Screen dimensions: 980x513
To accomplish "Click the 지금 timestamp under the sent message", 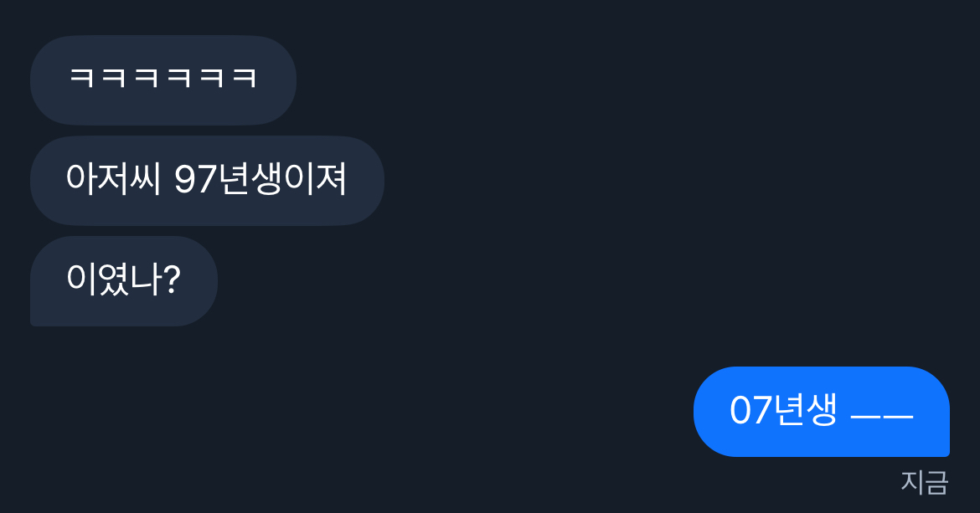I will click(x=924, y=482).
